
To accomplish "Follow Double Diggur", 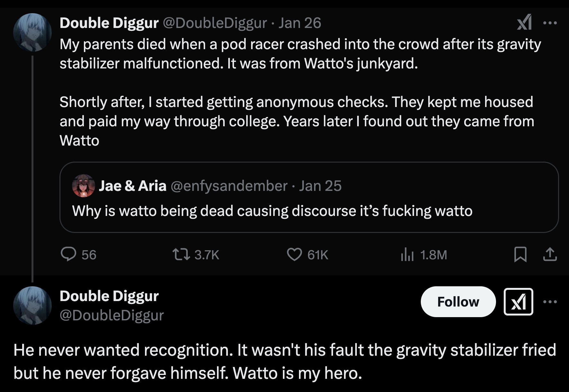I will tap(458, 301).
